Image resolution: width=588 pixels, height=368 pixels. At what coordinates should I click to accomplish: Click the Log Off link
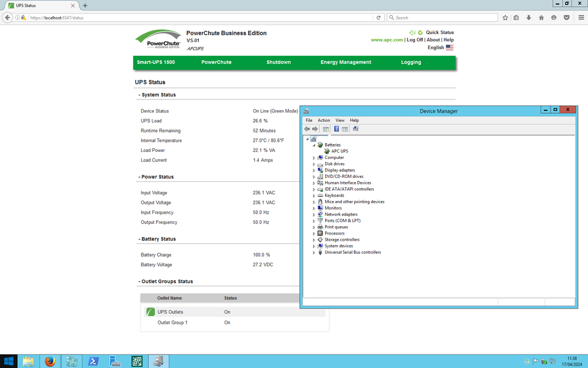[415, 40]
